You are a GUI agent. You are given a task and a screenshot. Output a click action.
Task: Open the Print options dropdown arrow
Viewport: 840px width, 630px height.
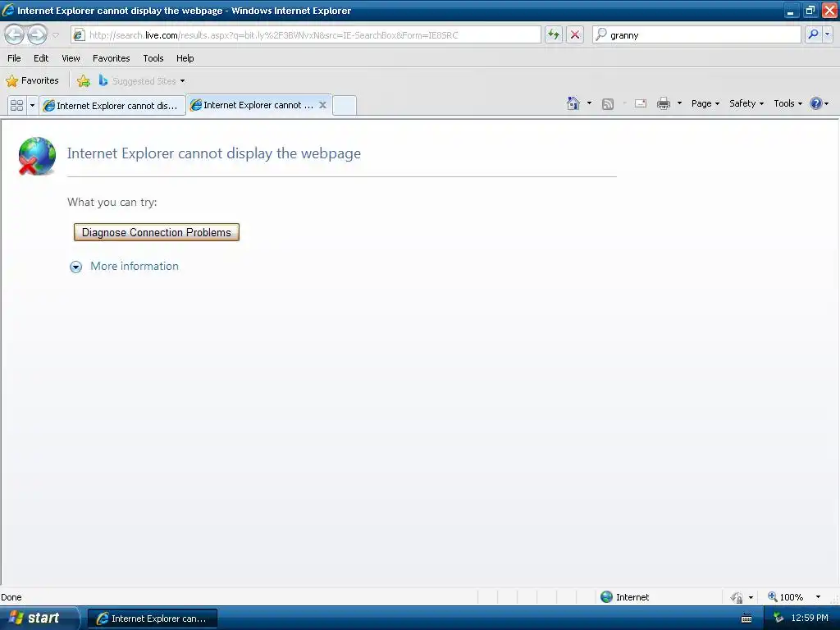click(679, 103)
